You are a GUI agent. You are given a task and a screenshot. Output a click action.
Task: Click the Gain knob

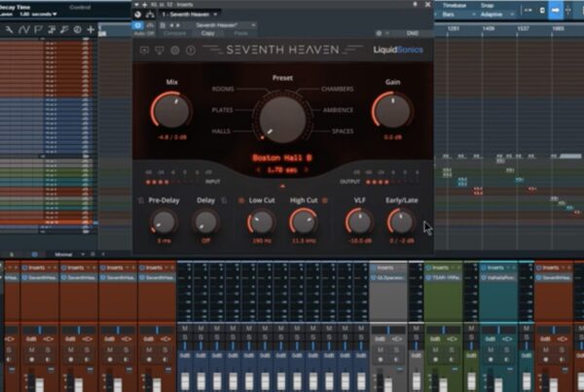pyautogui.click(x=392, y=110)
